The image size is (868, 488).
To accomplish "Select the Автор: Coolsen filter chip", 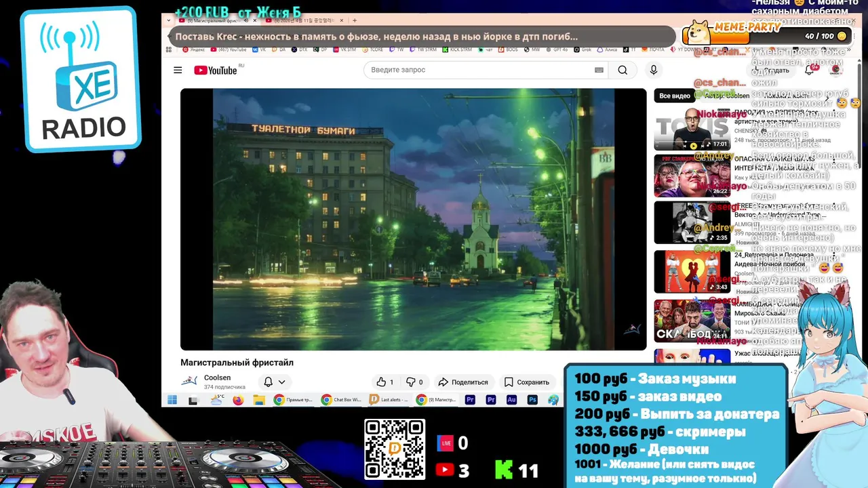I will pyautogui.click(x=726, y=96).
